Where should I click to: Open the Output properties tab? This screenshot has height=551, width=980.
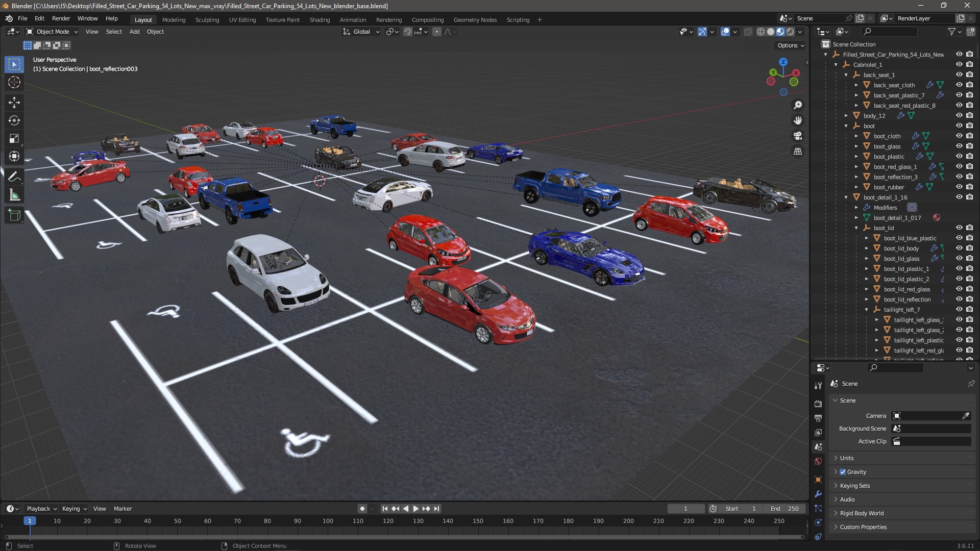point(818,418)
